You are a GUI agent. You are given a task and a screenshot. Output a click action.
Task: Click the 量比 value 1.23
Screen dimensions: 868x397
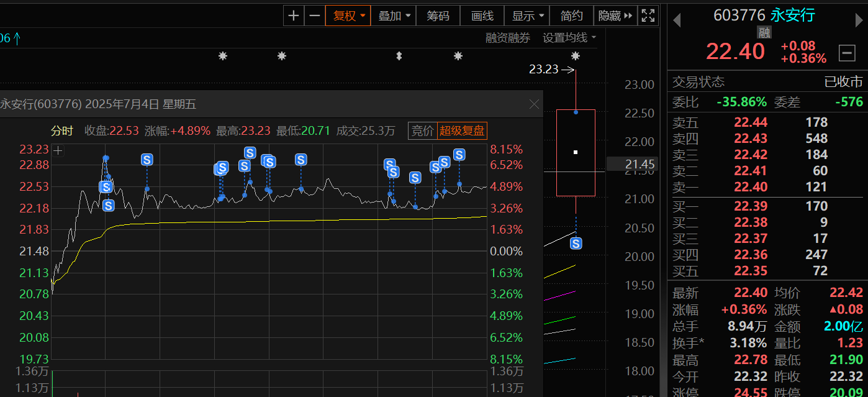pyautogui.click(x=850, y=343)
